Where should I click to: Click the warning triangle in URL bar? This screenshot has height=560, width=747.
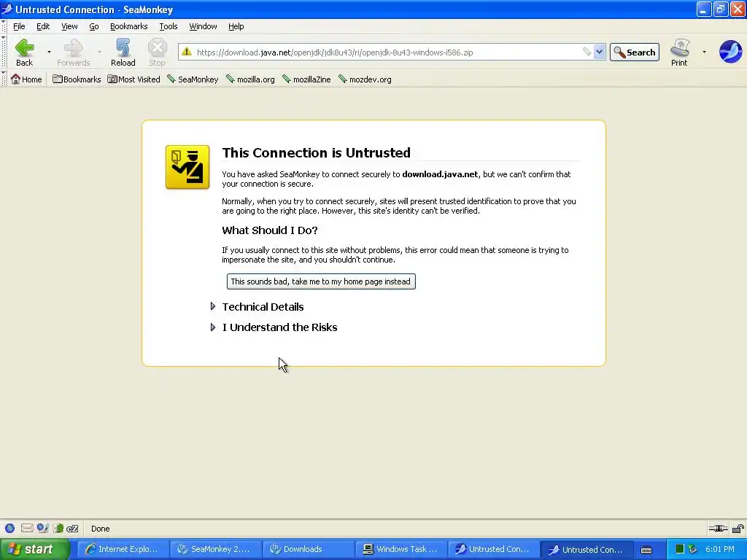coord(187,52)
